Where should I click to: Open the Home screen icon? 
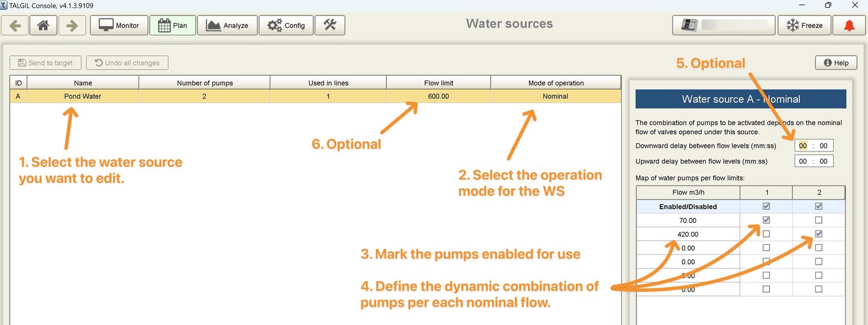pos(43,26)
